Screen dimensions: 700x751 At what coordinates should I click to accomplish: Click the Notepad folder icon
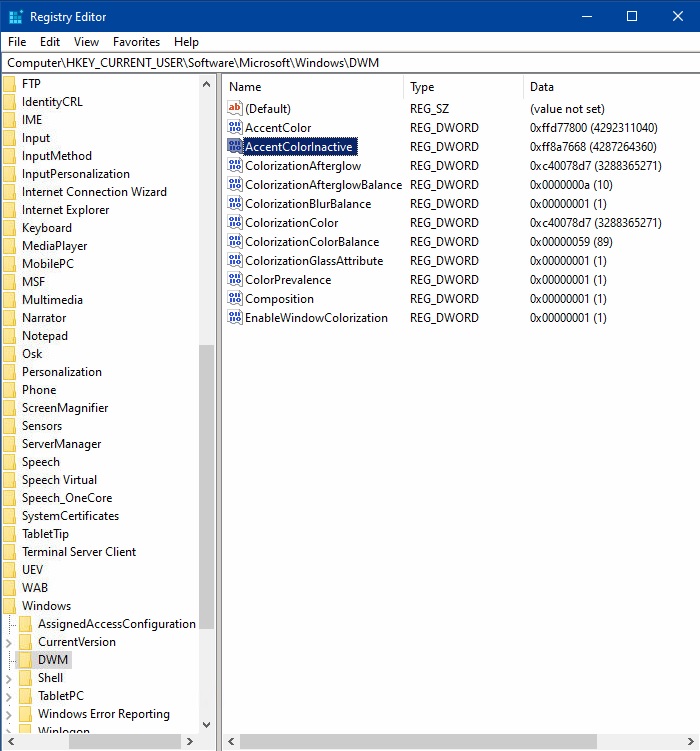tap(10, 336)
